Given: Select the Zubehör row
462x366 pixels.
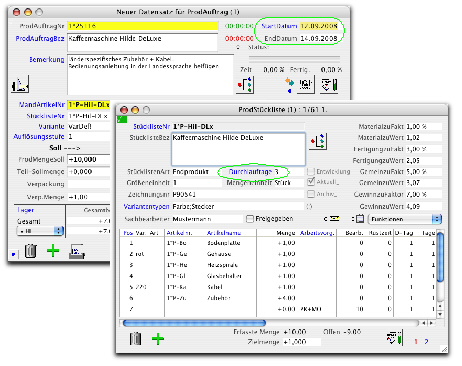Looking at the screenshot, I should pos(279,298).
